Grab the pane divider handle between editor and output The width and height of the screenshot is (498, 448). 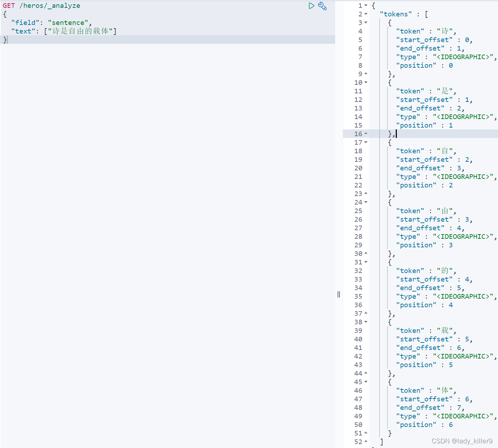pos(339,294)
